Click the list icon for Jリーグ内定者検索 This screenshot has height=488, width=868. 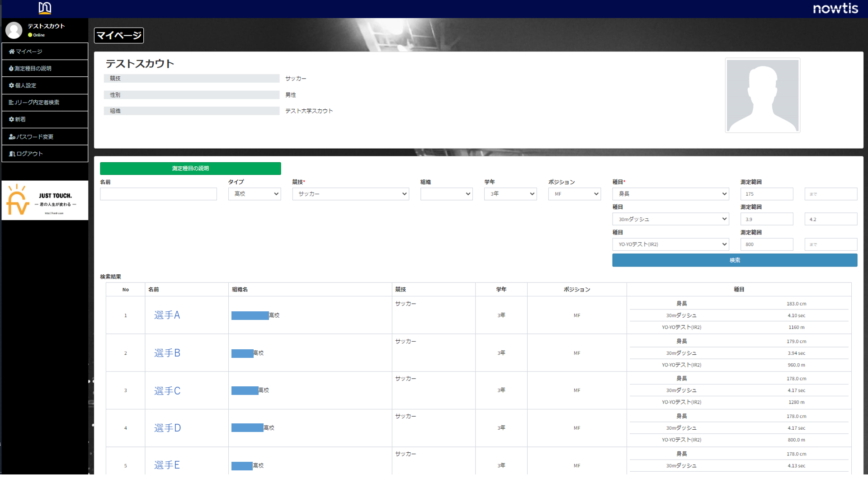pos(11,103)
